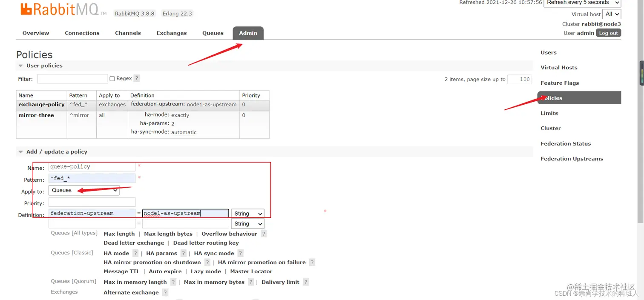Open Cluster in the admin sidebar

[x=551, y=128]
